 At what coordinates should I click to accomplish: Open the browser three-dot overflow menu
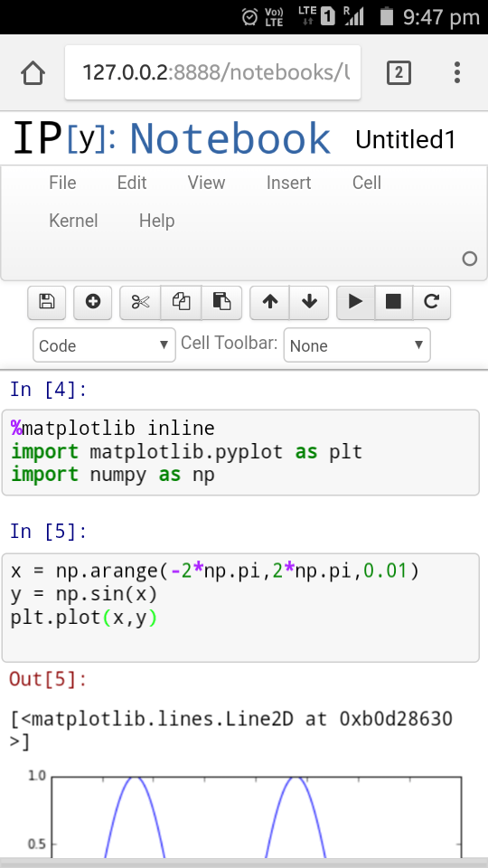[457, 72]
